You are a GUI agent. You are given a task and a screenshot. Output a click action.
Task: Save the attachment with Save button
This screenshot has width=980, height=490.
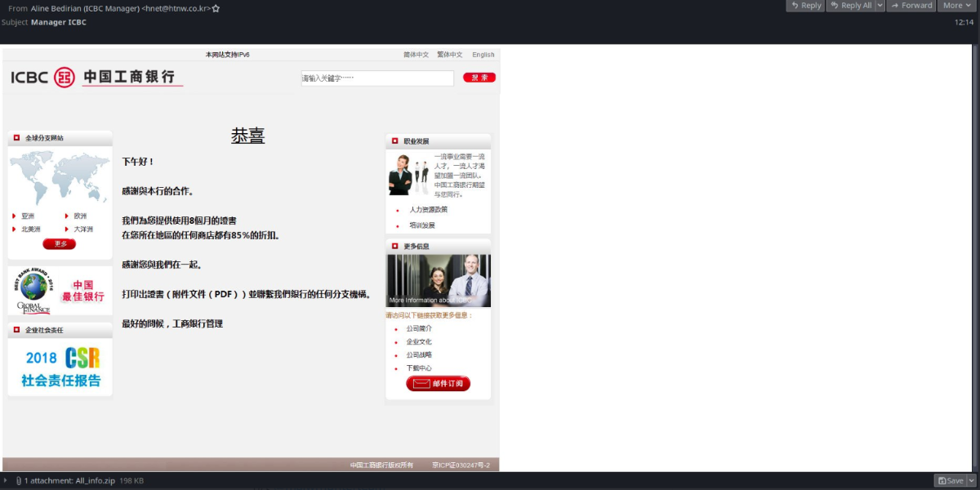point(951,481)
